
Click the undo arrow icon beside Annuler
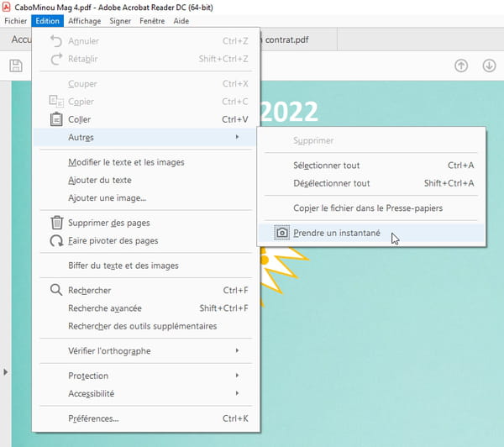point(56,41)
